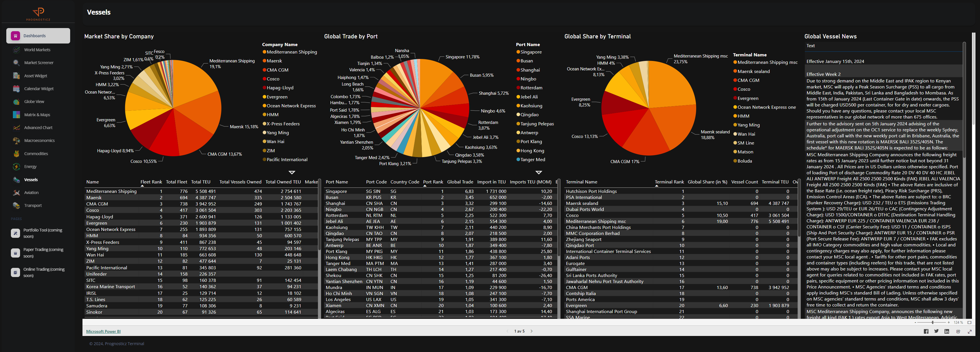Click the Globe View icon
The width and height of the screenshot is (980, 352).
pyautogui.click(x=16, y=102)
